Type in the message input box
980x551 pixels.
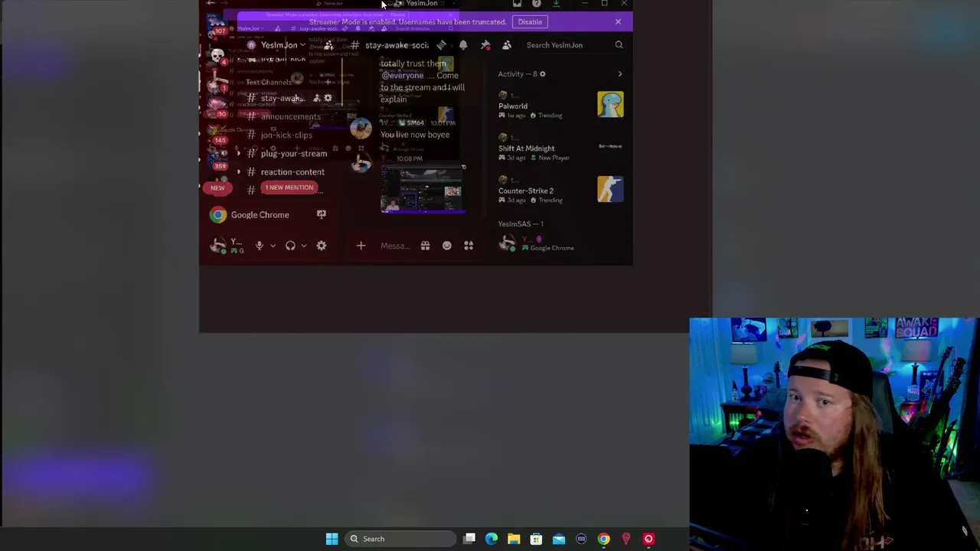pyautogui.click(x=395, y=246)
